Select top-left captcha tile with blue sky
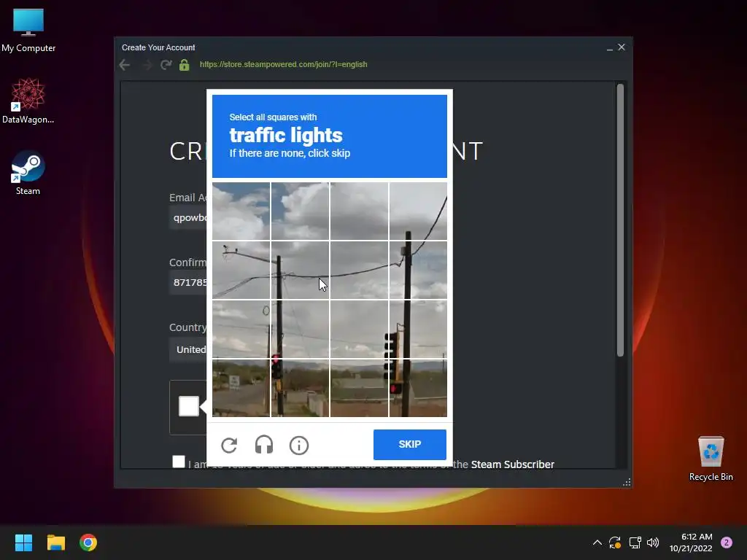 241,211
